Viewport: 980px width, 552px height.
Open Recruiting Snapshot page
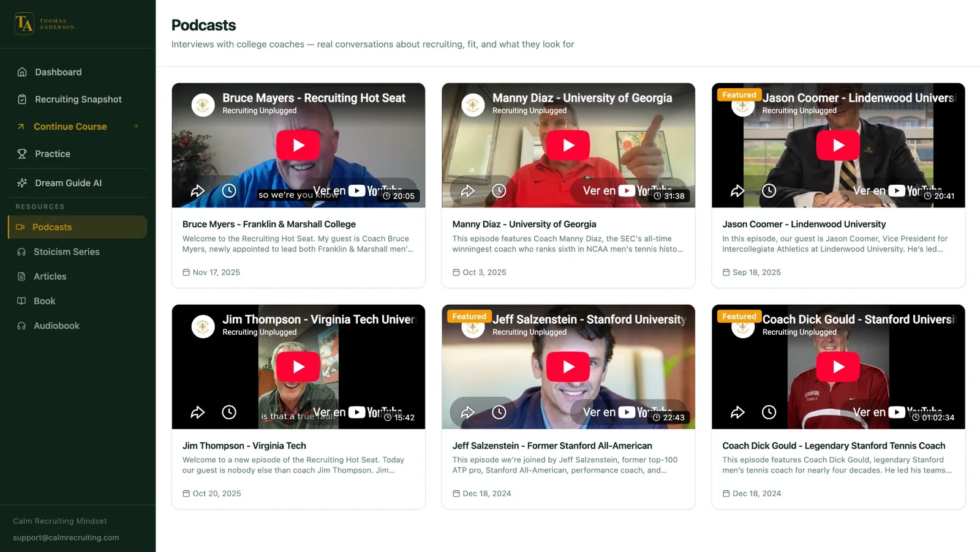(x=78, y=99)
